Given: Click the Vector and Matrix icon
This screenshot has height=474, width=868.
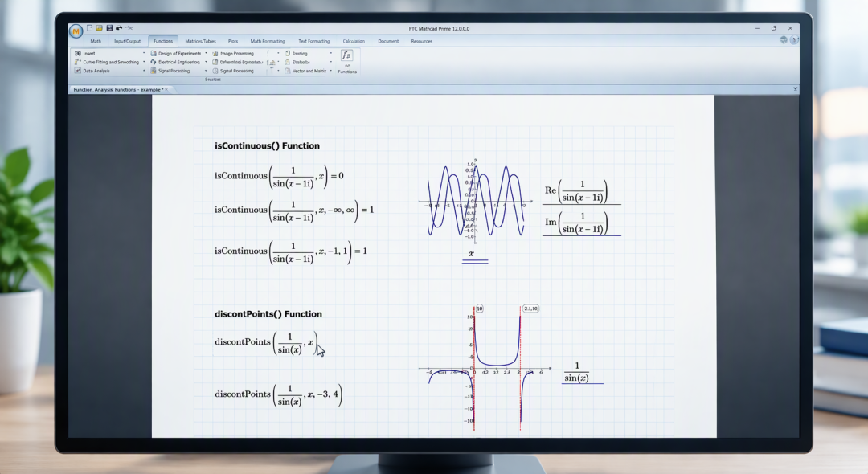Looking at the screenshot, I should pyautogui.click(x=287, y=71).
